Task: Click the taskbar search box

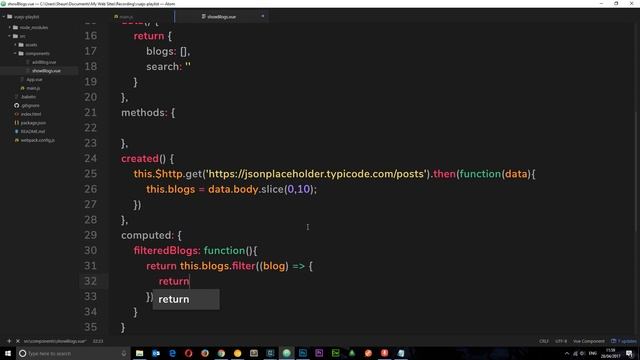Action: [73, 353]
